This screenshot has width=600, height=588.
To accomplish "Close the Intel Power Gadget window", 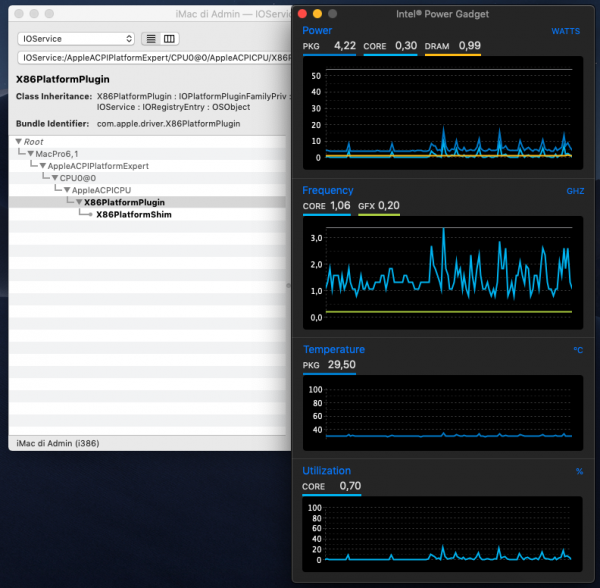I will coord(303,13).
